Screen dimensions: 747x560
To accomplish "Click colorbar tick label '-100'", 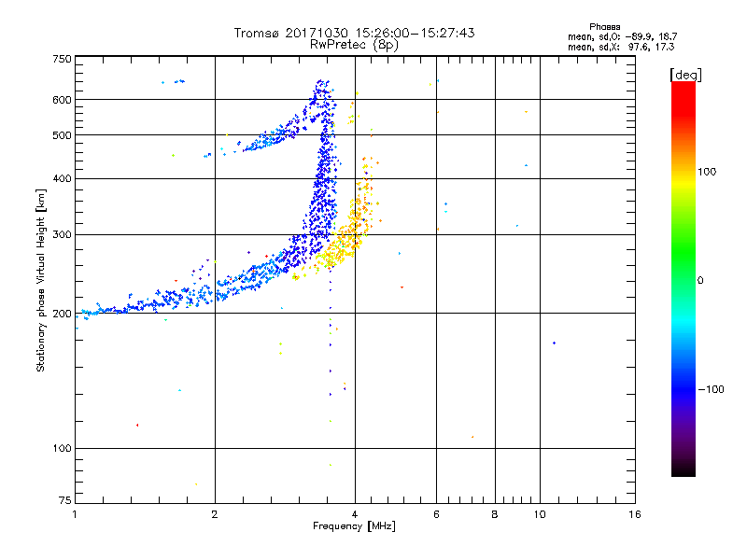I will click(711, 389).
